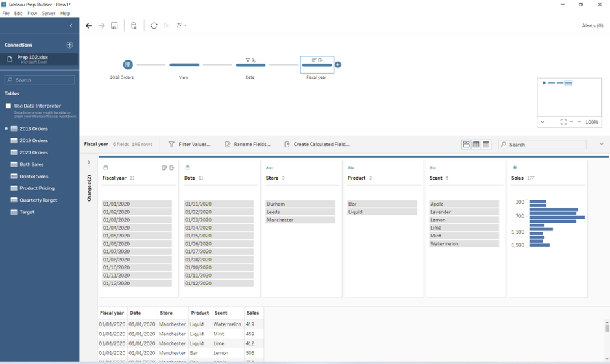Refresh the flow data
This screenshot has width=610, height=364.
pos(154,26)
